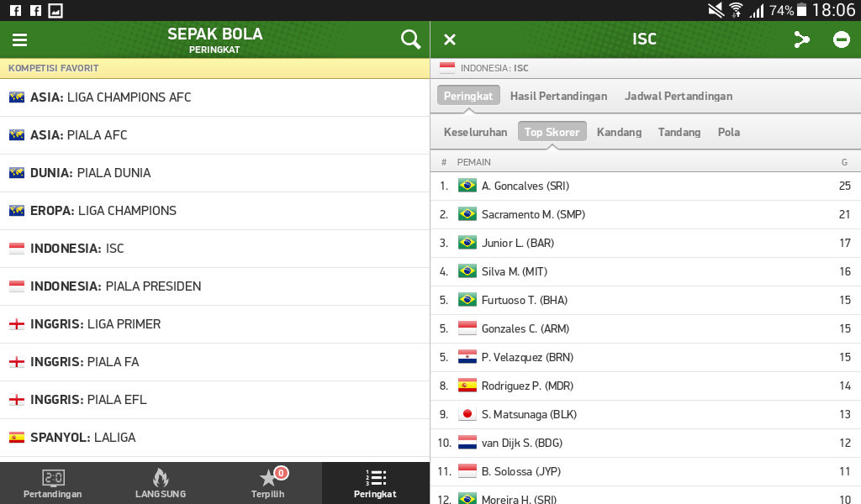Tap the Wi-Fi status icon

[736, 10]
